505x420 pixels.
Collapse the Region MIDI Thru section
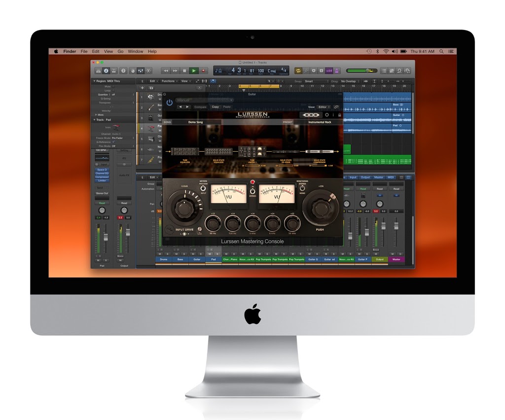94,81
